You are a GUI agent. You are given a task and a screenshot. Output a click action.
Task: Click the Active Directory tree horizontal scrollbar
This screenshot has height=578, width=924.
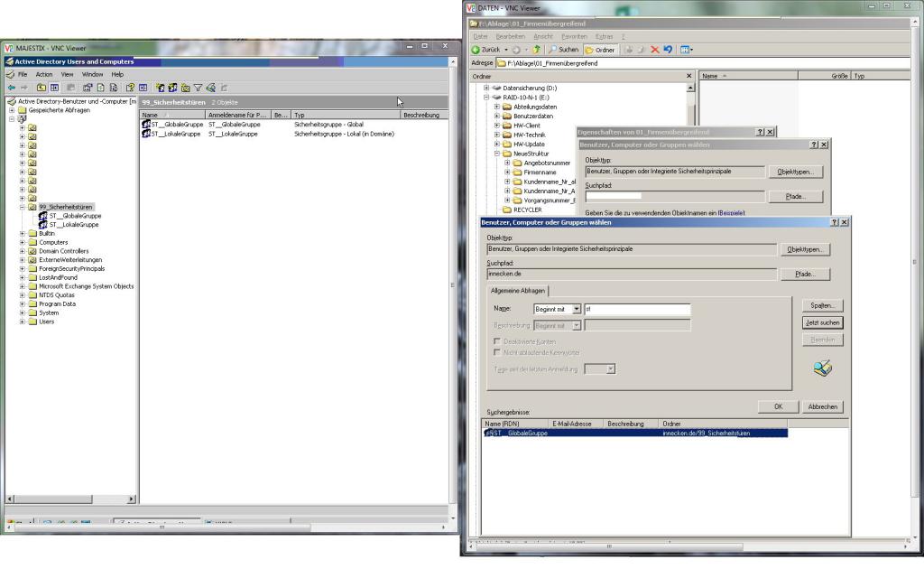click(70, 499)
